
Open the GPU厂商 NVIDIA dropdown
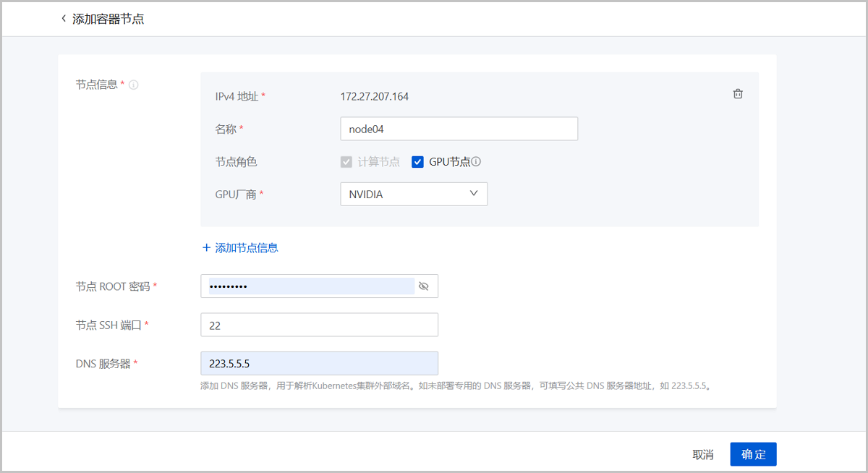pos(414,194)
